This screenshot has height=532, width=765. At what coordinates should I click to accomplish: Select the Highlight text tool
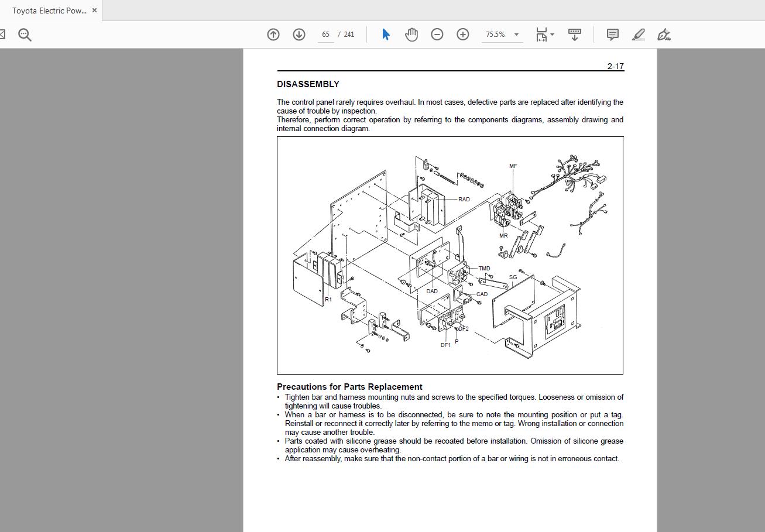[638, 35]
